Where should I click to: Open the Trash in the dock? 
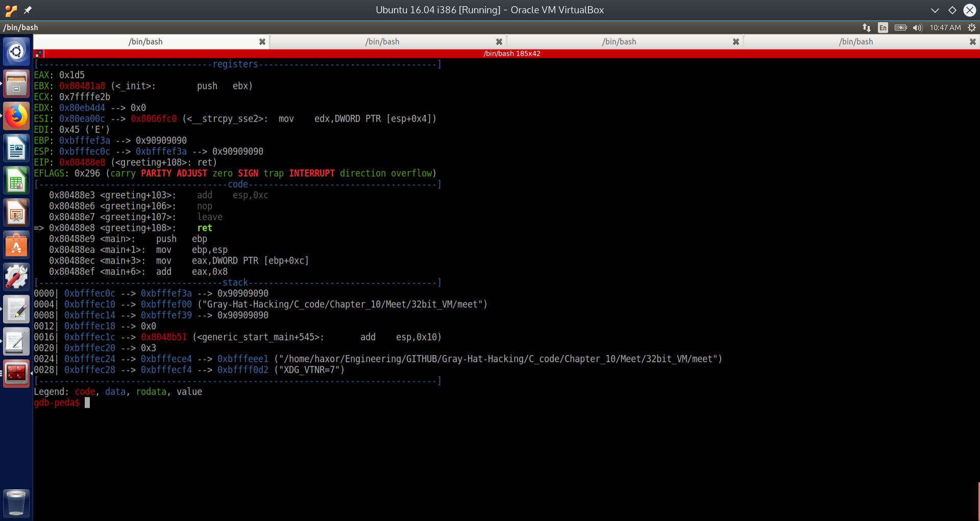pyautogui.click(x=16, y=503)
